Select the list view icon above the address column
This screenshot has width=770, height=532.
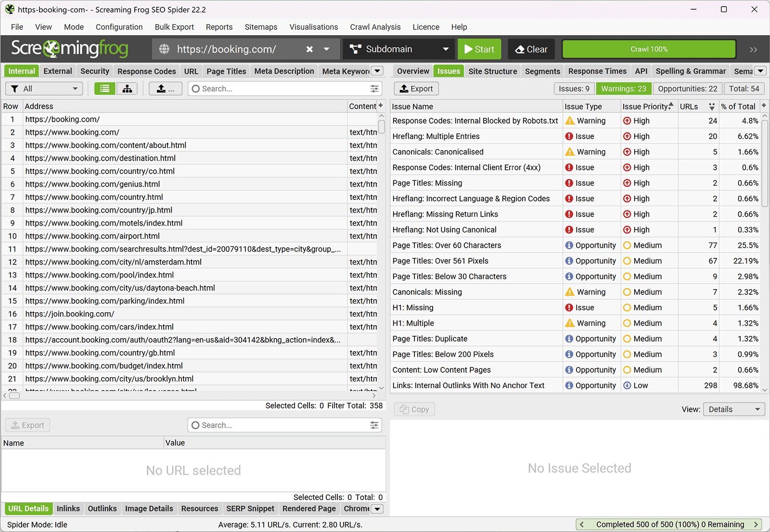pyautogui.click(x=104, y=89)
